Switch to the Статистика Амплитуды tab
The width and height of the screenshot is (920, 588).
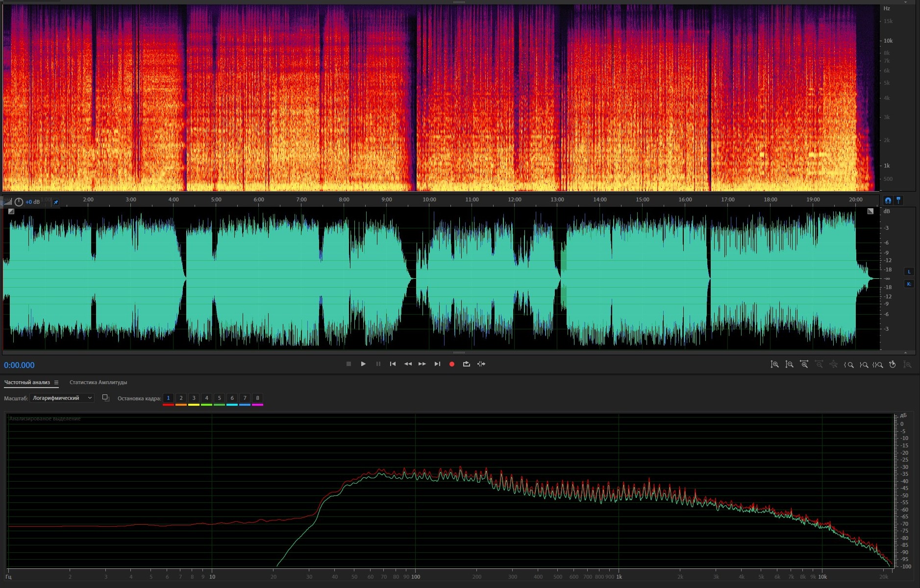98,382
